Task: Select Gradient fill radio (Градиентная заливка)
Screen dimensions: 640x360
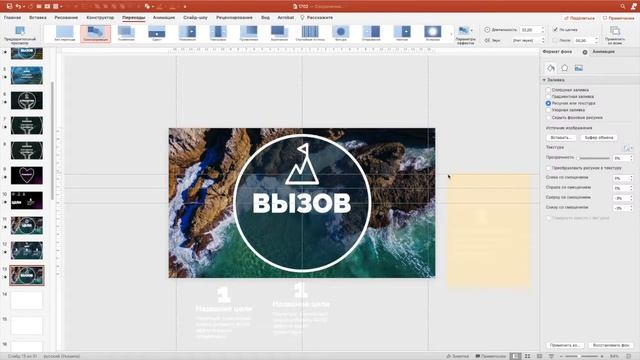Action: [548, 97]
